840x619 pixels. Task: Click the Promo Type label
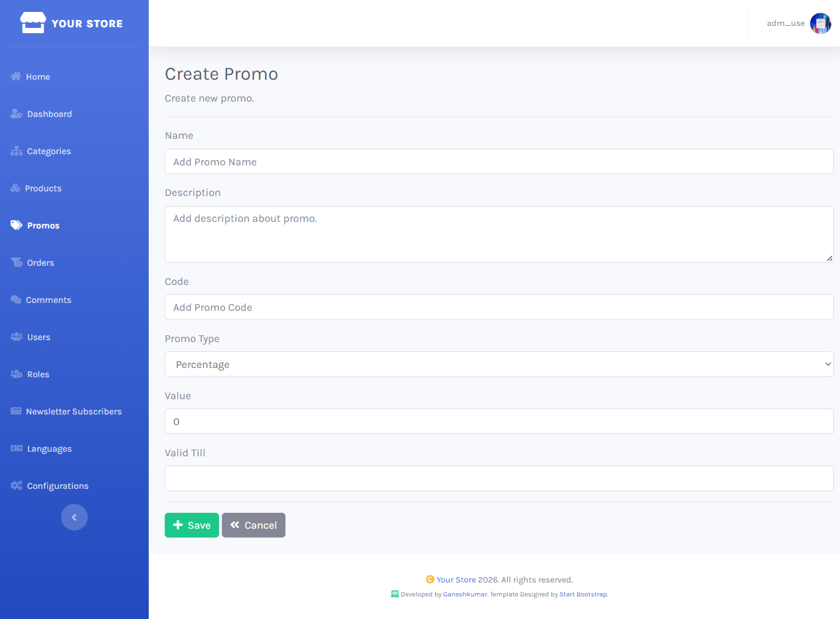(192, 339)
